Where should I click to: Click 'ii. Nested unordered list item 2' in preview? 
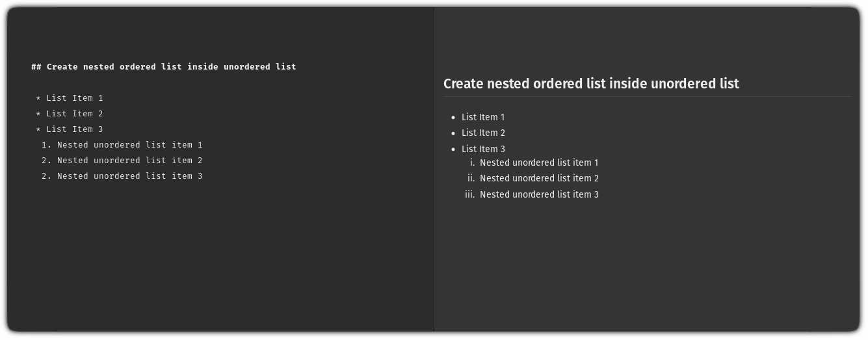pyautogui.click(x=533, y=178)
